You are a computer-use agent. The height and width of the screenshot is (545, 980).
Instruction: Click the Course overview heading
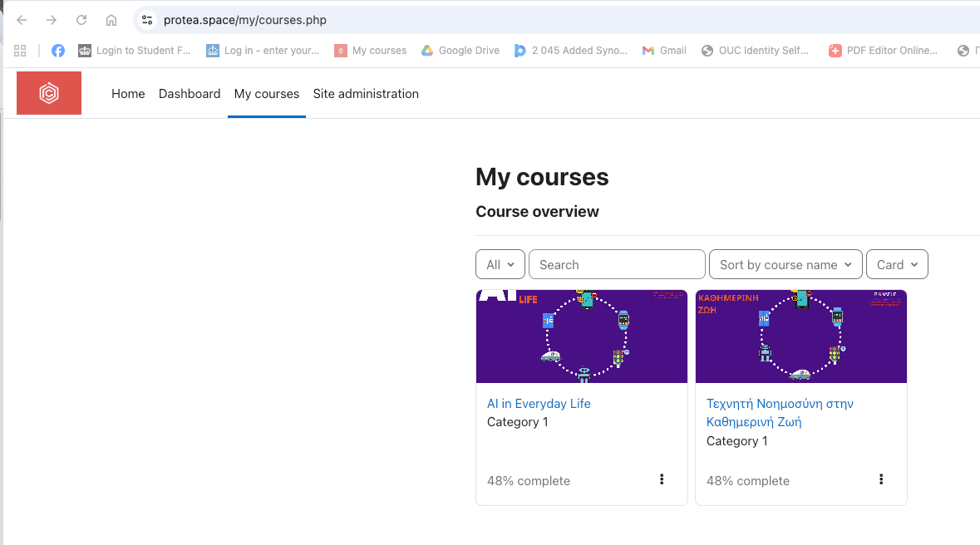538,211
